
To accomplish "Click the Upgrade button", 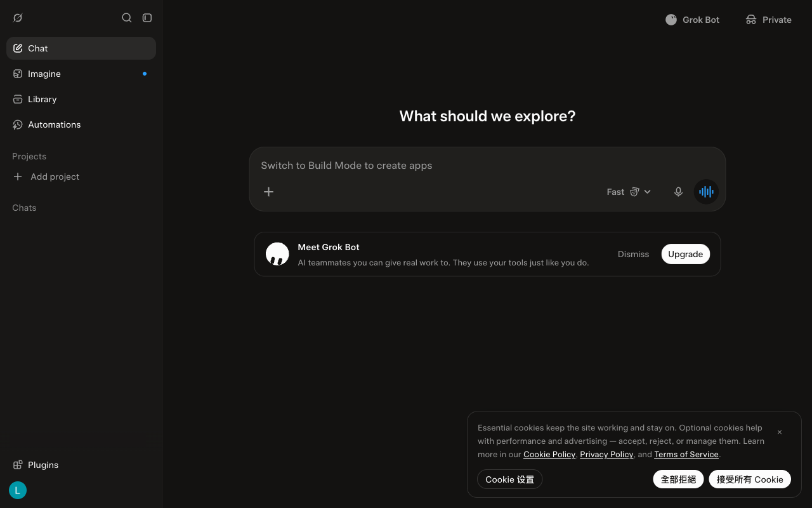I will [x=686, y=254].
